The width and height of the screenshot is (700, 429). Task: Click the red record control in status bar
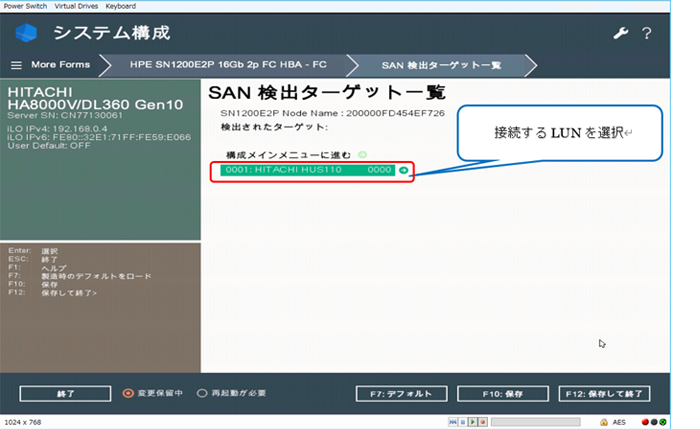(x=483, y=422)
